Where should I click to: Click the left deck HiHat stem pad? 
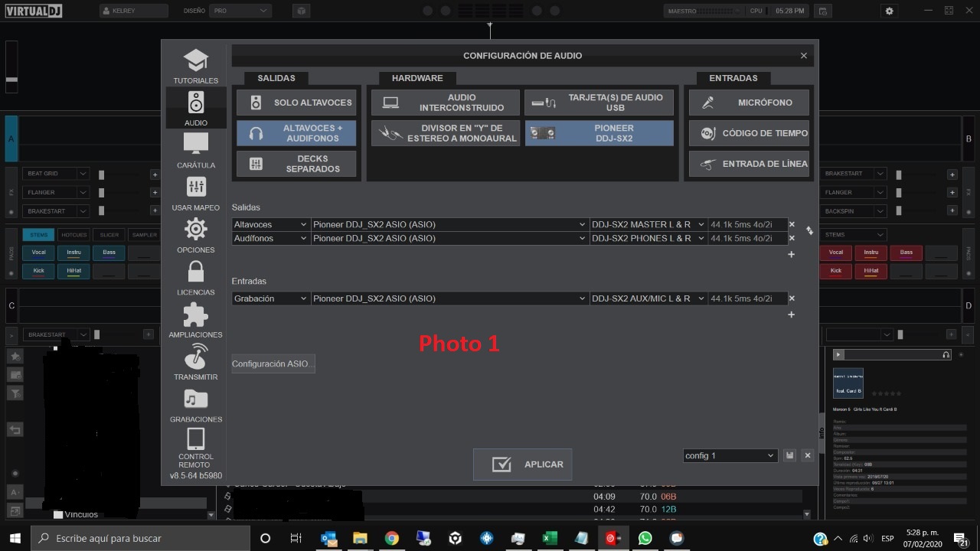pyautogui.click(x=74, y=271)
